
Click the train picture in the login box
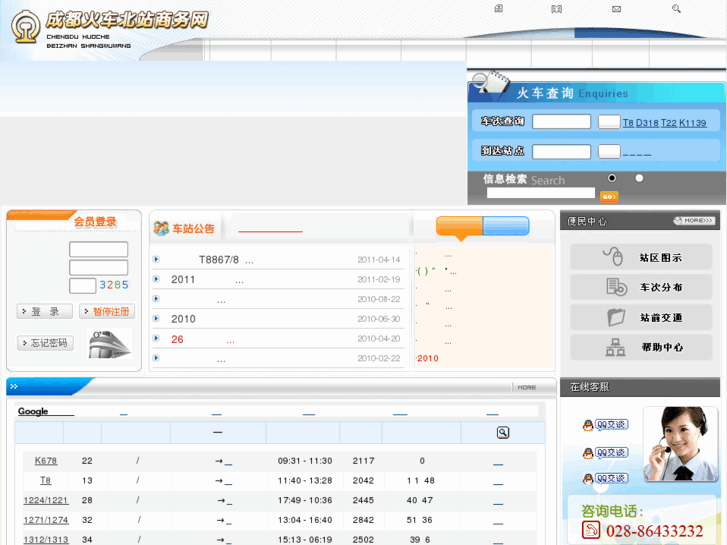pyautogui.click(x=109, y=344)
